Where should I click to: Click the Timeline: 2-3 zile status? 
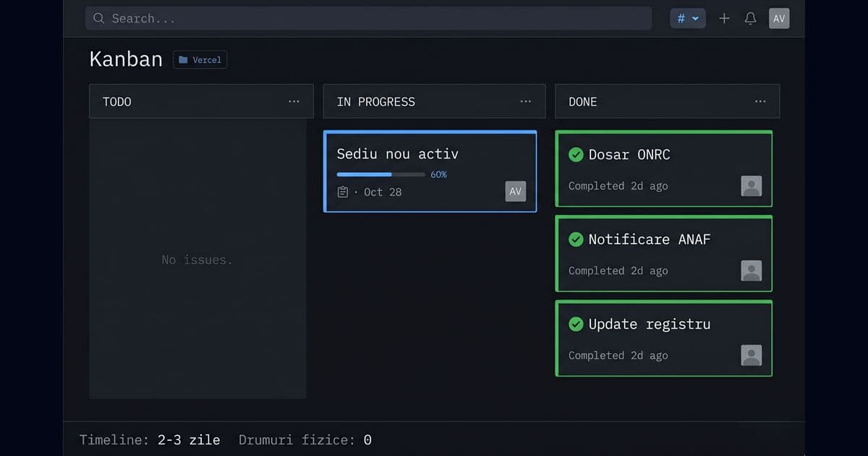pyautogui.click(x=150, y=439)
